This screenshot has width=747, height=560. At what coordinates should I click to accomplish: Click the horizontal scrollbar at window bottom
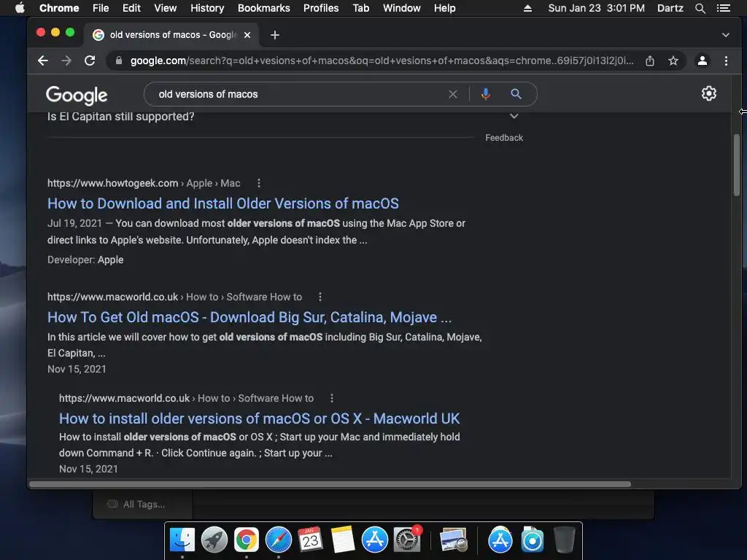pos(330,484)
